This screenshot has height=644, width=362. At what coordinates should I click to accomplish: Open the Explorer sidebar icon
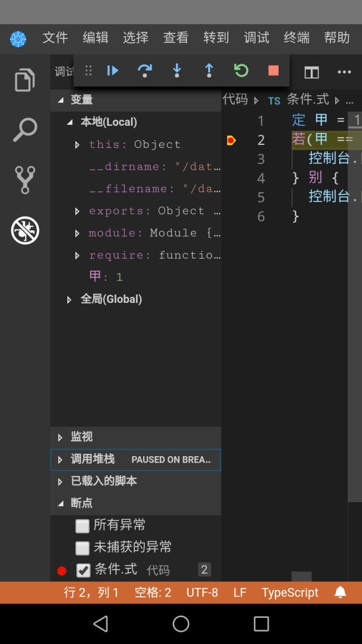[x=24, y=79]
